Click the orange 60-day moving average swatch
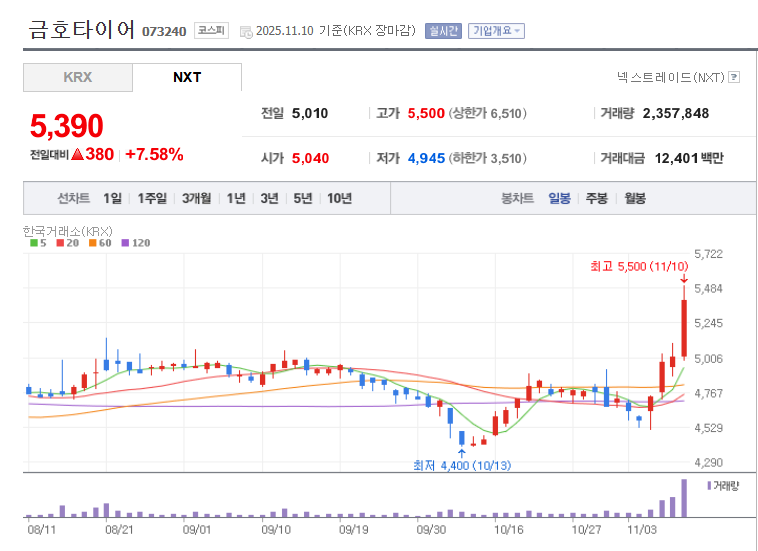 pos(93,243)
